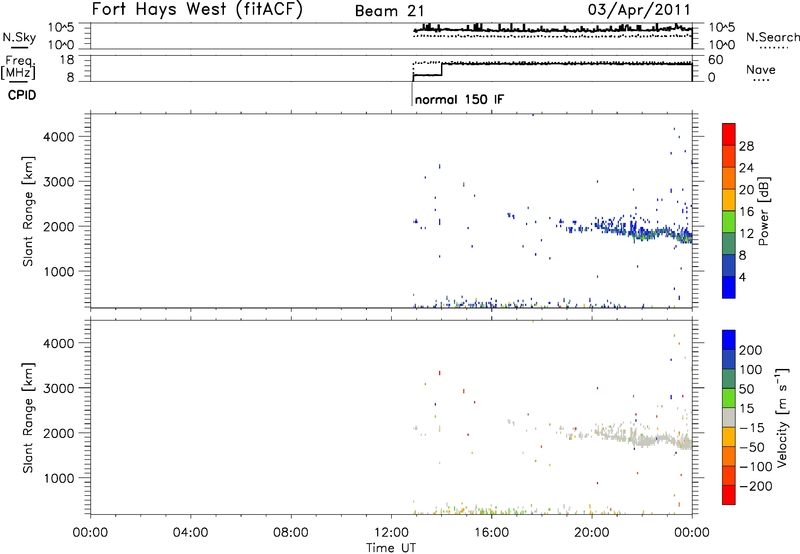Click the "16" Power color bar value
The image size is (800, 554).
(746, 212)
